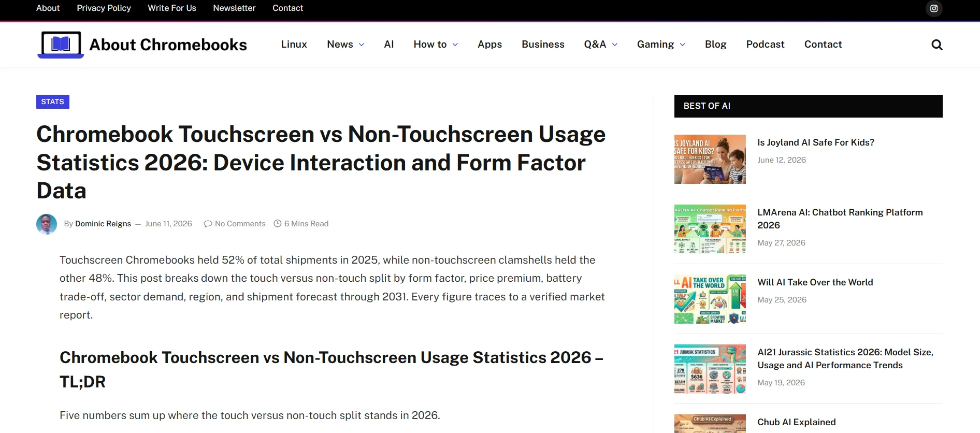Click the comments speech bubble icon
The height and width of the screenshot is (433, 980).
[208, 224]
